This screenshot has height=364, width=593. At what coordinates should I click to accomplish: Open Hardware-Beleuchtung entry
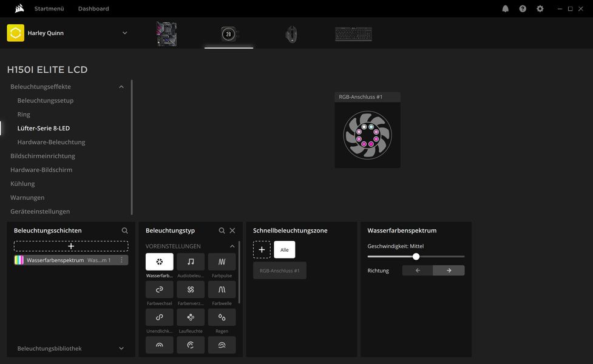pos(51,142)
